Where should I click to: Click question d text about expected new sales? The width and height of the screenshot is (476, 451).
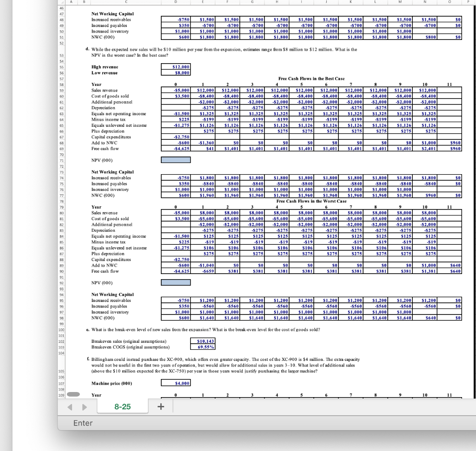point(224,52)
